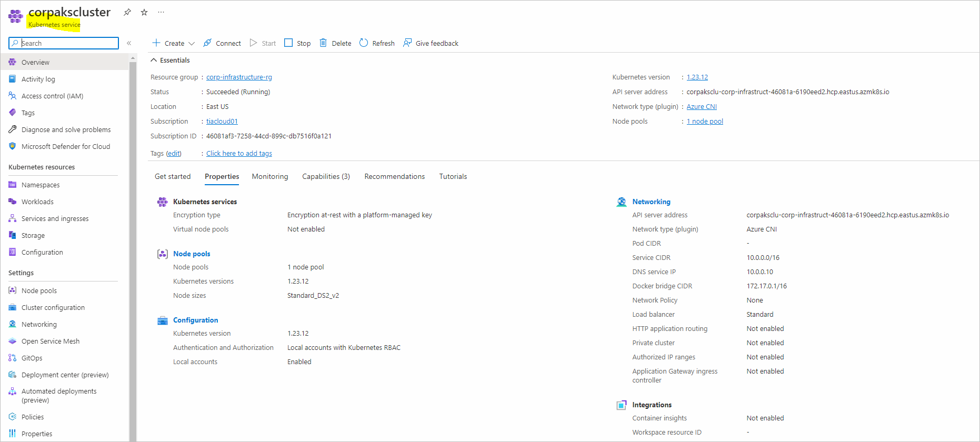This screenshot has height=442, width=980.
Task: Refresh the overview page
Action: click(377, 43)
